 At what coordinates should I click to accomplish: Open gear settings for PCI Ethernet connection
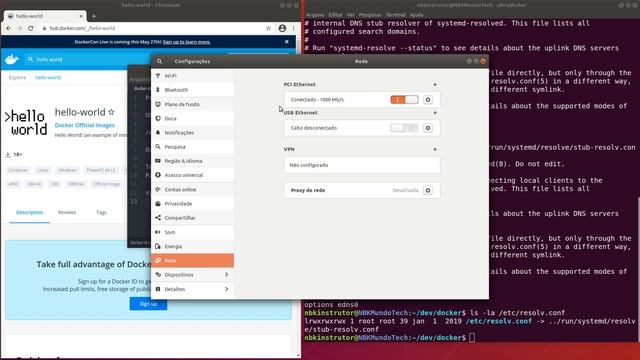point(428,100)
